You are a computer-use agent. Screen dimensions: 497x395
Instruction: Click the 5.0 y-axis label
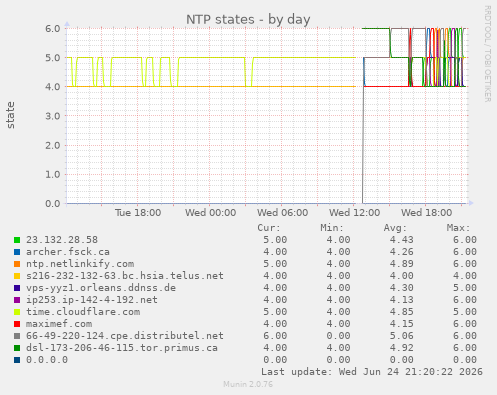point(53,58)
